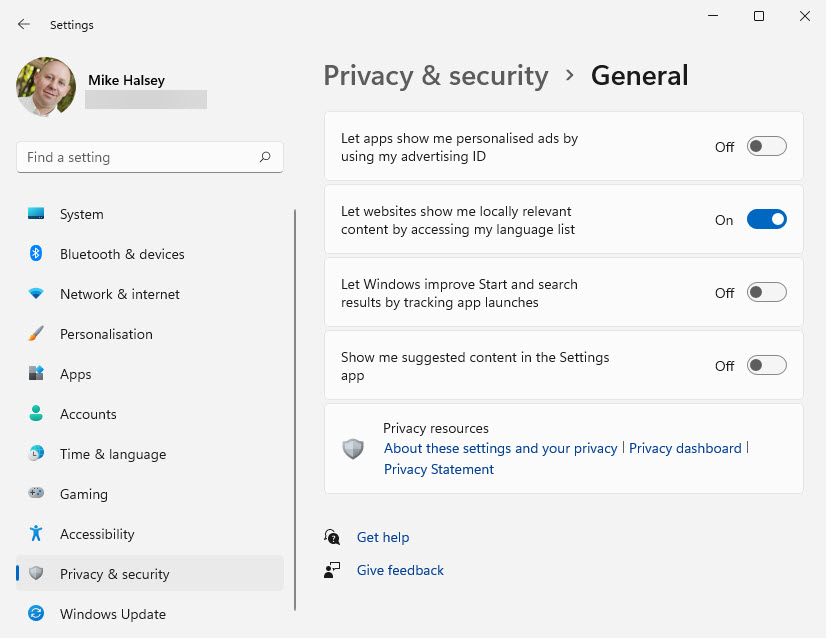
Task: Click the Privacy Statement link
Action: pyautogui.click(x=439, y=469)
